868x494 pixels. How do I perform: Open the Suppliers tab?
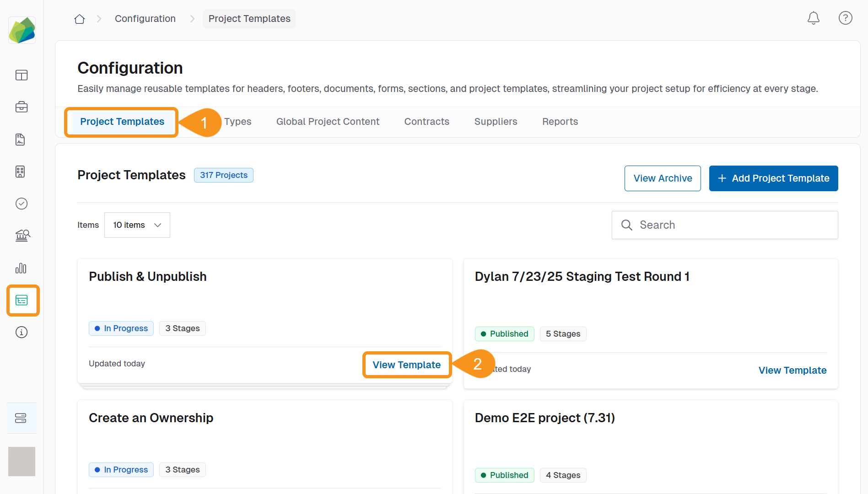pyautogui.click(x=496, y=122)
